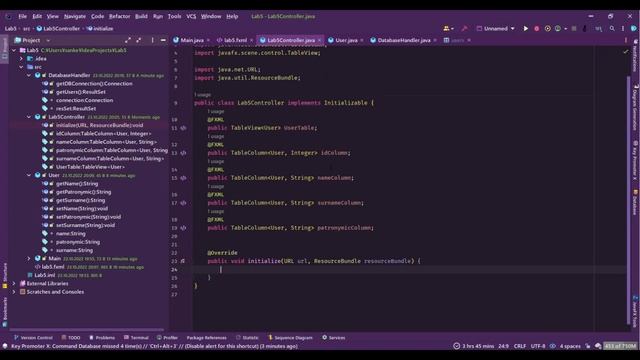The width and height of the screenshot is (640, 360).
Task: Click the read-only lock icon in status bar
Action: pos(588,346)
